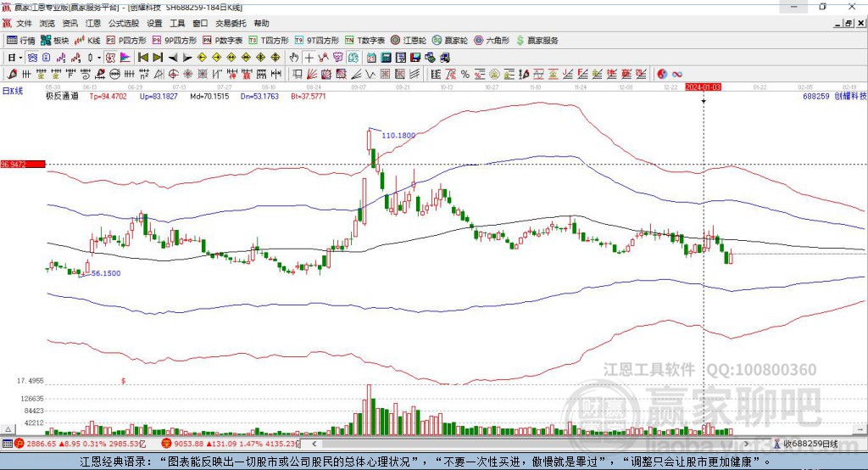
Task: Click the zigzag V-shaped line tool
Action: point(371,74)
